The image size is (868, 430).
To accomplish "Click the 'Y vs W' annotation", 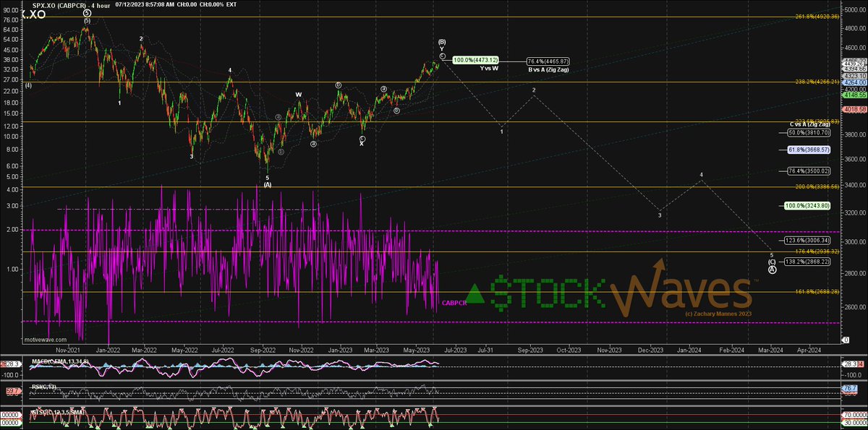I will 489,68.
